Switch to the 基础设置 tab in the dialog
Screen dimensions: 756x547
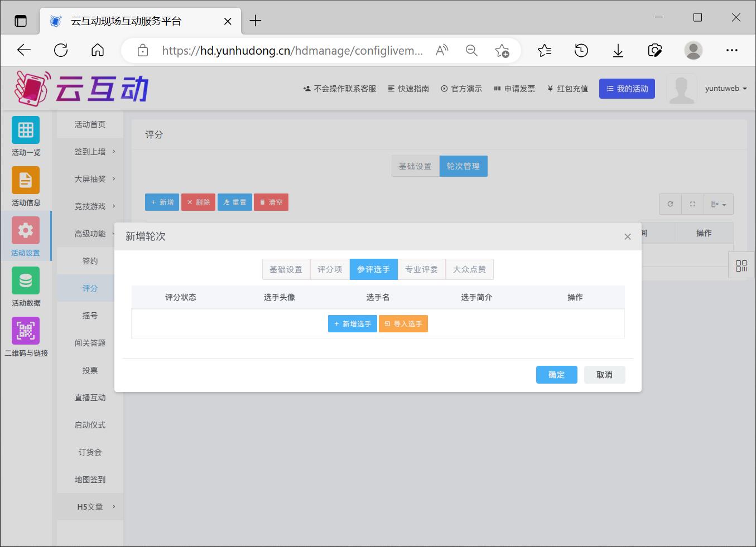point(286,269)
